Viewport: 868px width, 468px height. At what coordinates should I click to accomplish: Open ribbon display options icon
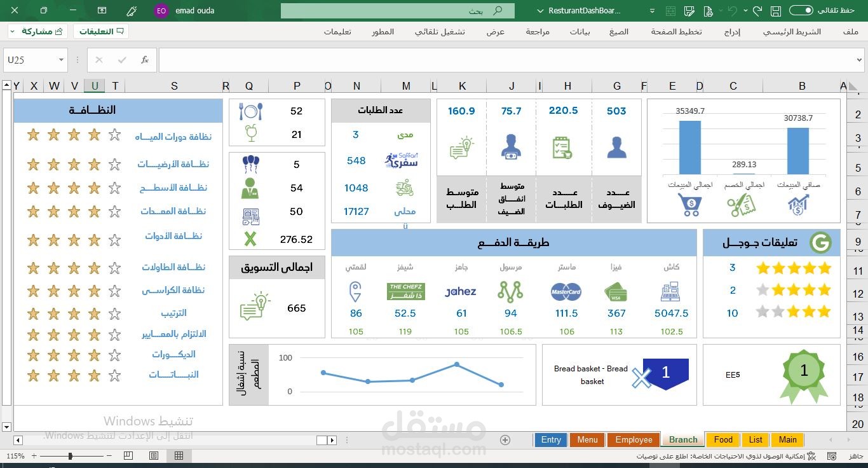pyautogui.click(x=102, y=11)
